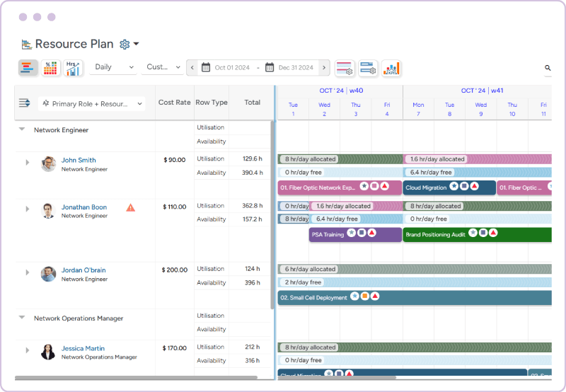
Task: Switch to percentage heatmap view icon
Action: click(x=50, y=67)
